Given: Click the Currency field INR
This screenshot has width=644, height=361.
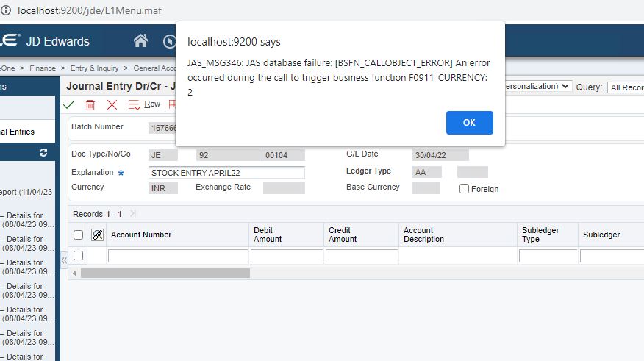Looking at the screenshot, I should [163, 188].
